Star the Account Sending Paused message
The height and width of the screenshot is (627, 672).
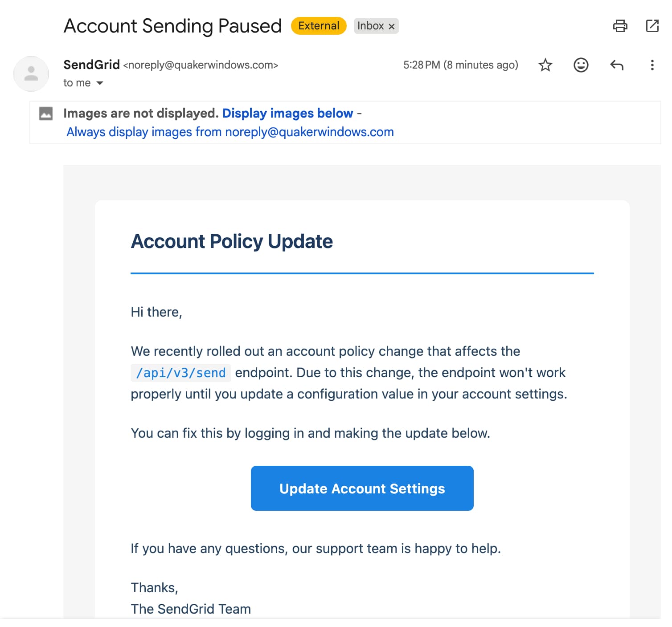tap(545, 65)
